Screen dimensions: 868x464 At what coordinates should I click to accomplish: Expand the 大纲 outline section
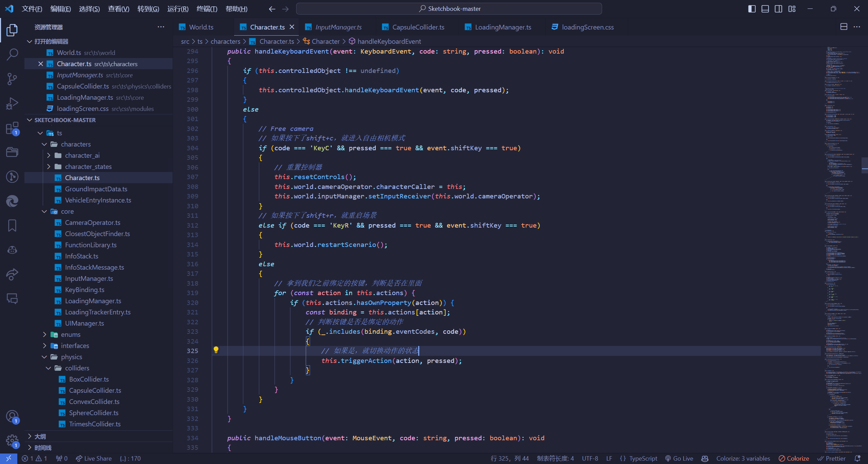click(x=98, y=437)
